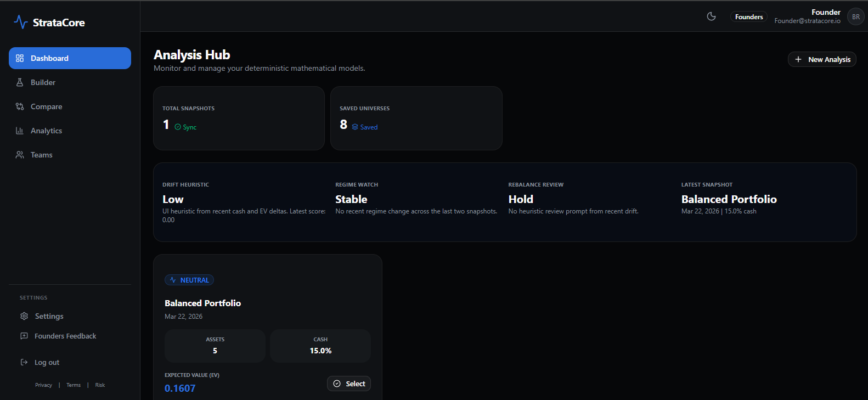The image size is (868, 400).
Task: Click the Rebalance Review Hold value
Action: click(x=521, y=199)
